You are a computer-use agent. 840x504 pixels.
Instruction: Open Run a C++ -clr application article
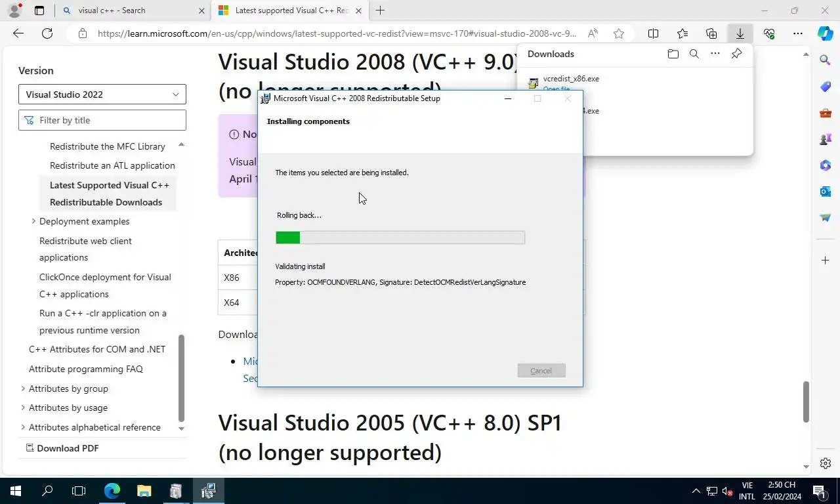coord(103,322)
